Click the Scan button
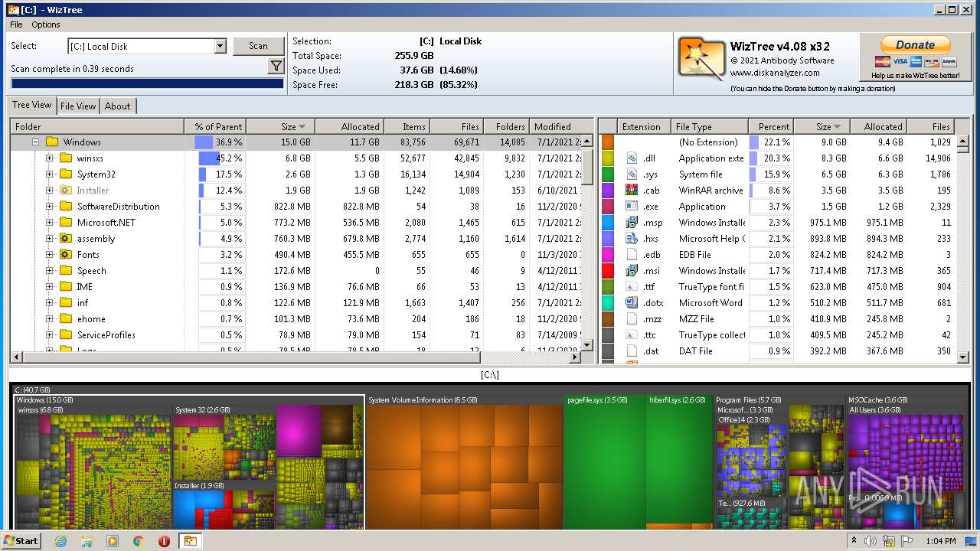 [258, 46]
